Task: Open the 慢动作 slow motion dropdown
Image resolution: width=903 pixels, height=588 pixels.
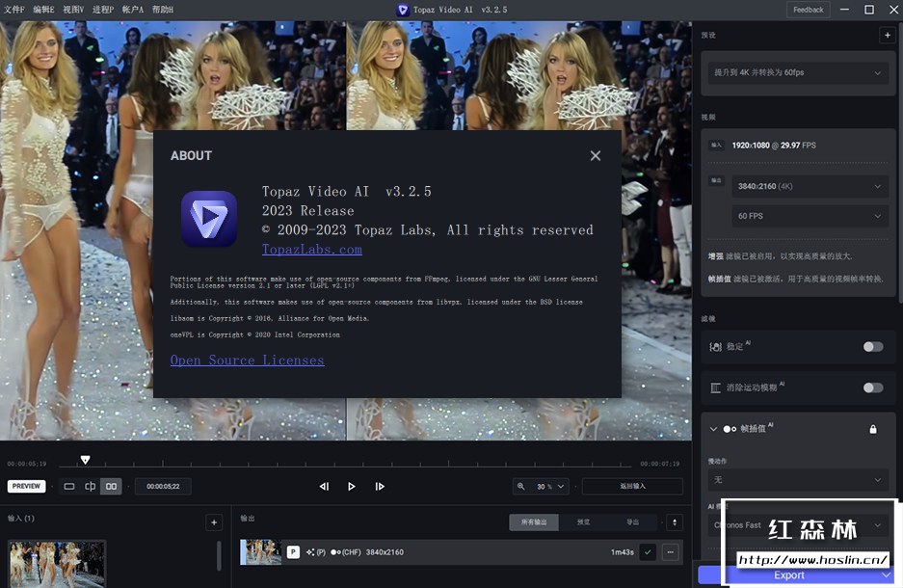Action: 798,480
